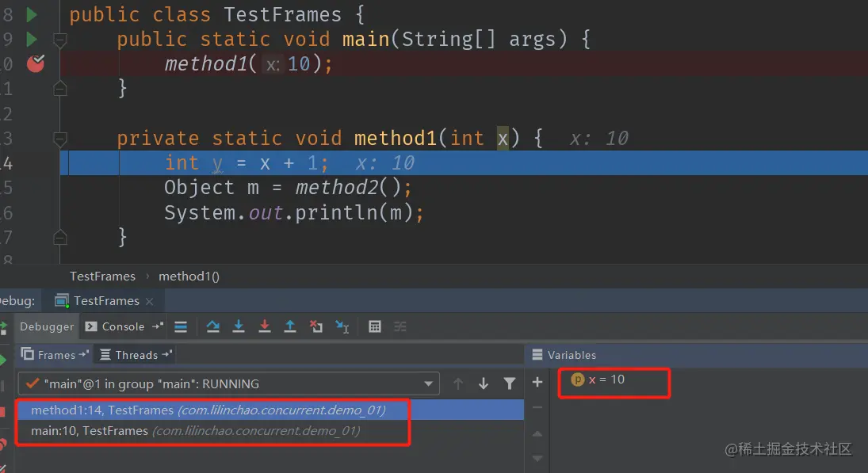This screenshot has height=473, width=868.
Task: Click fold end marker after System.out.println line
Action: [x=59, y=238]
